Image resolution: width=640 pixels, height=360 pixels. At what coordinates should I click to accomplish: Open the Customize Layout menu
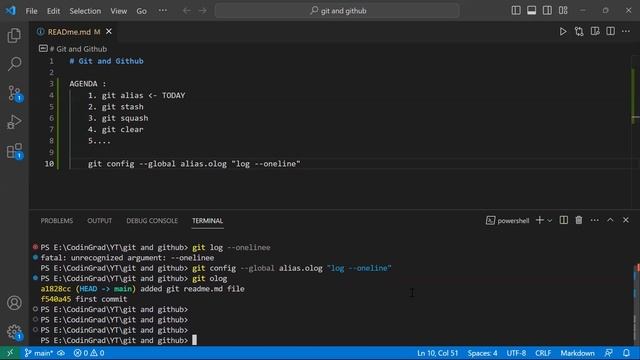point(563,11)
